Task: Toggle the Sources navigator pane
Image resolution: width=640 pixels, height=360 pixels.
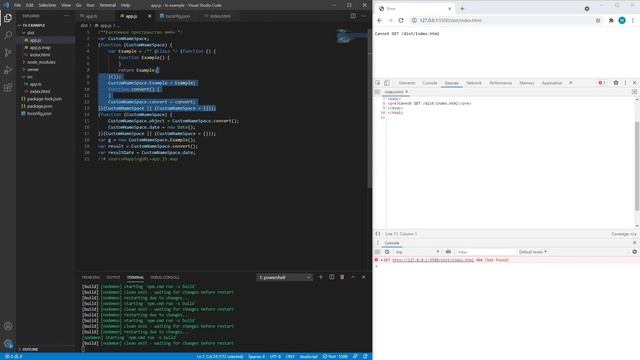Action: [x=378, y=92]
